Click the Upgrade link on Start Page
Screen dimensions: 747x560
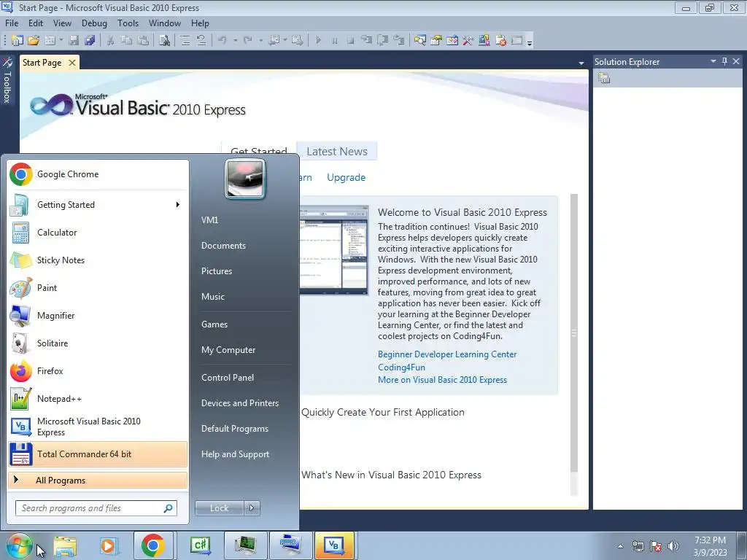346,178
